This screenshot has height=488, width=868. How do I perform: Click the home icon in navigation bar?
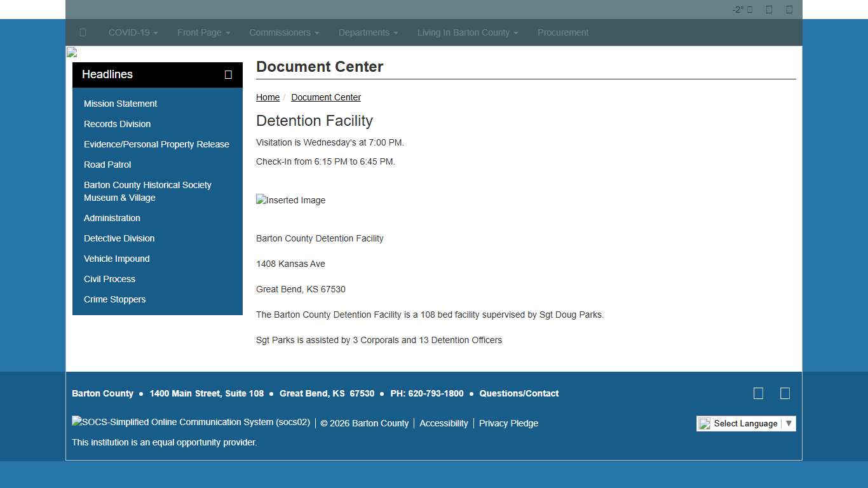pyautogui.click(x=83, y=32)
